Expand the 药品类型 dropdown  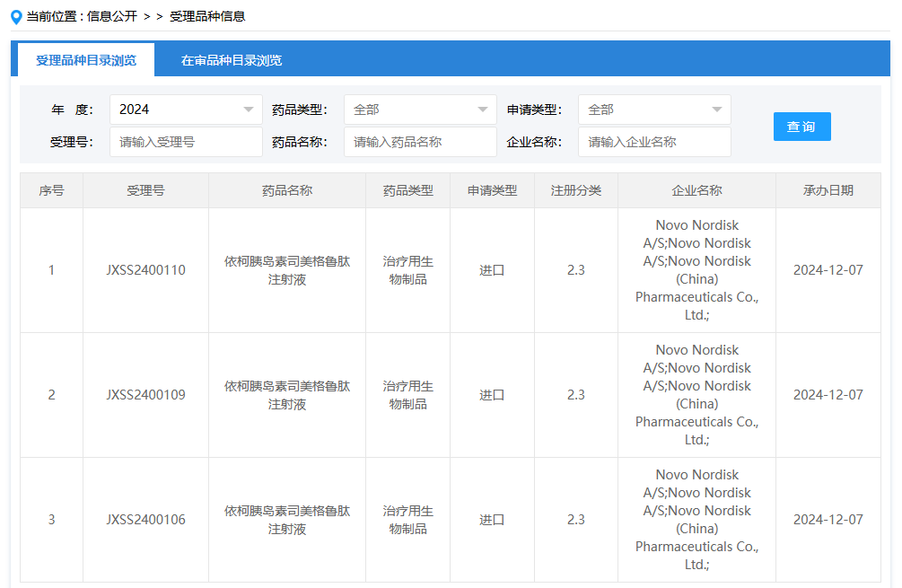[x=420, y=110]
